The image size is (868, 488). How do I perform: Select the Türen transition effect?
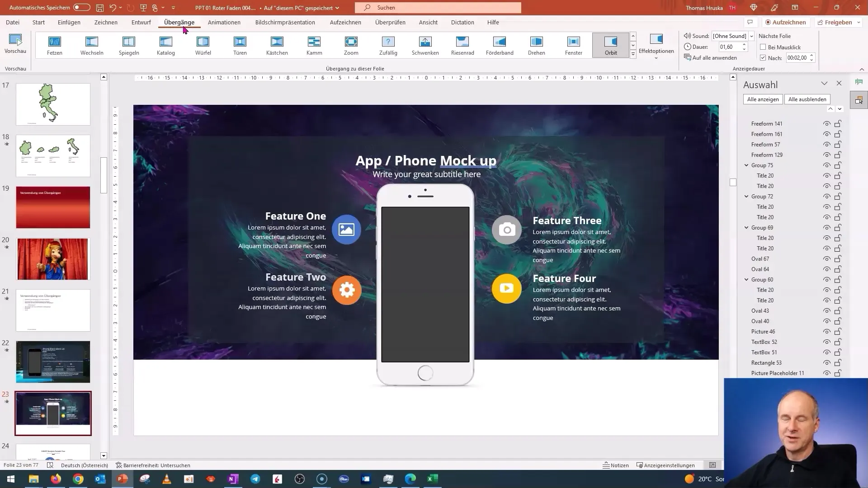pyautogui.click(x=240, y=45)
